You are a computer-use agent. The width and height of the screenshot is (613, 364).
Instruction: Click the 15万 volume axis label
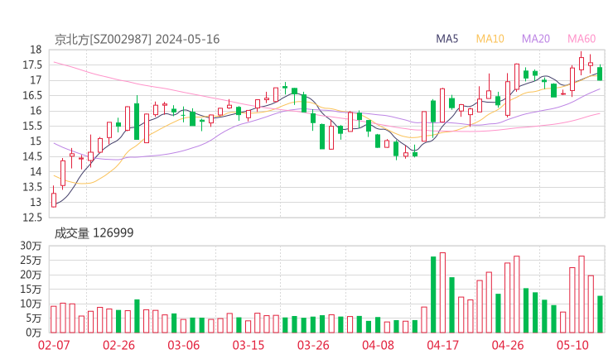(x=31, y=289)
